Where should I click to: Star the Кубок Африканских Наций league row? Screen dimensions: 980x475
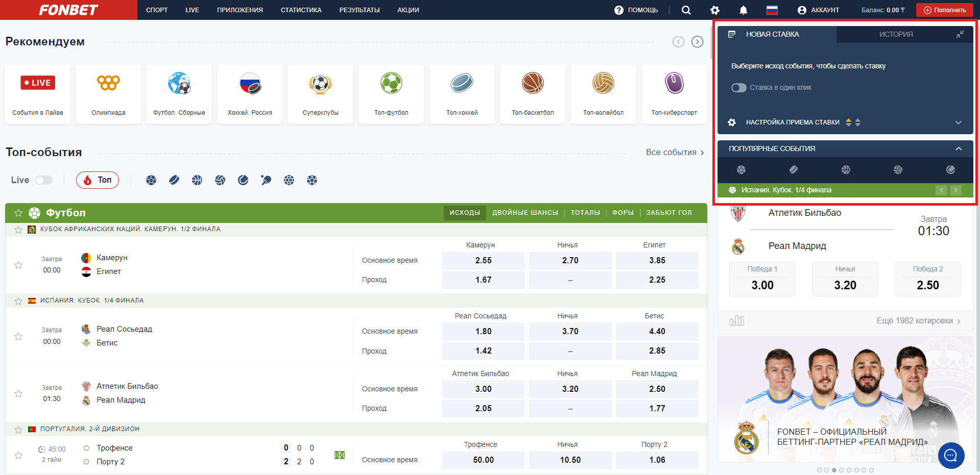click(18, 230)
